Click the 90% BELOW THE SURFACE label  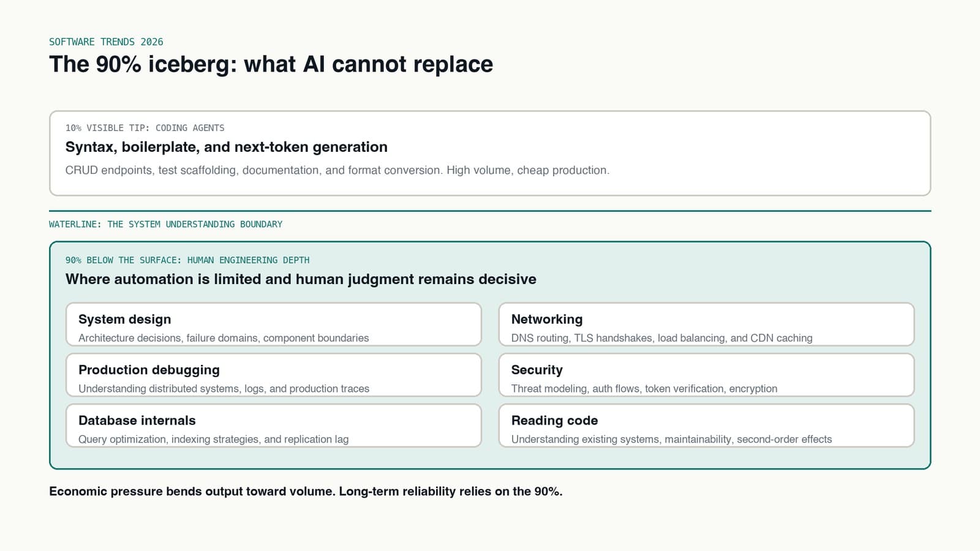tap(187, 260)
